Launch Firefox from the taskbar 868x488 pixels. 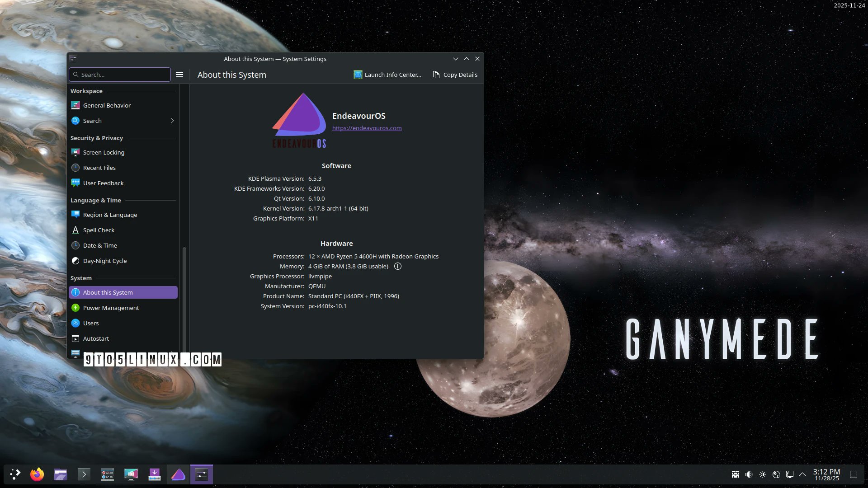click(x=37, y=474)
